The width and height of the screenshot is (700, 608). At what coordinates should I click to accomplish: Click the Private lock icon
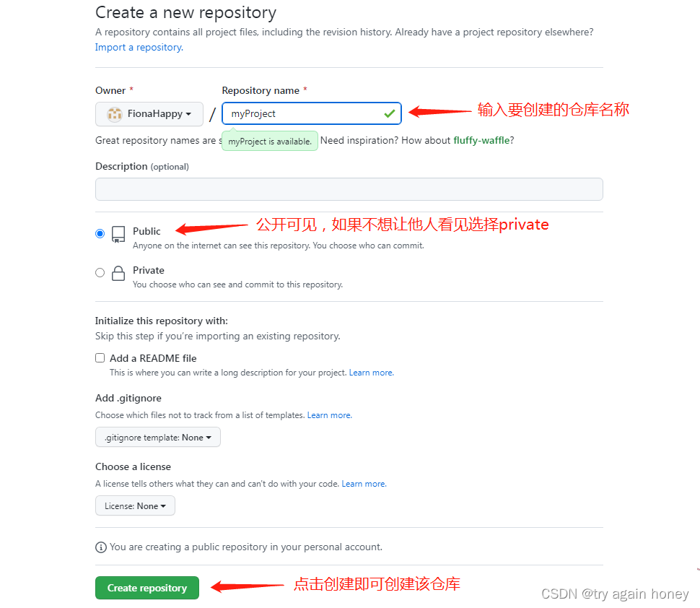[x=118, y=273]
